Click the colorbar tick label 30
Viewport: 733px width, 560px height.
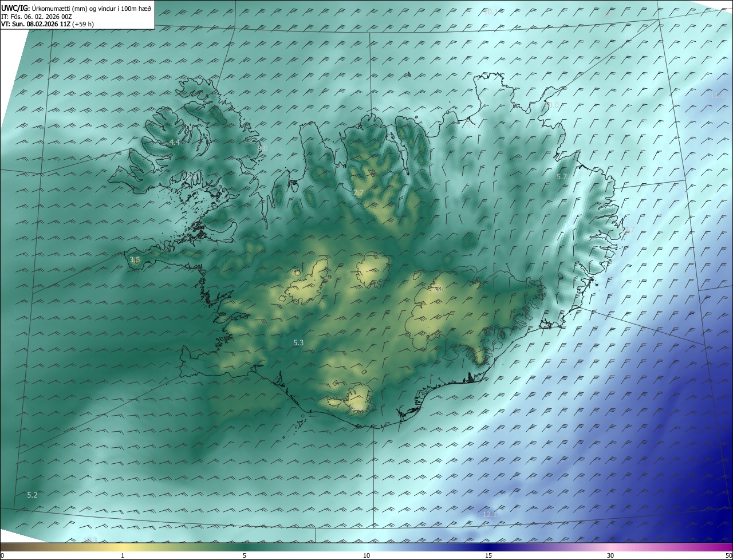point(610,555)
